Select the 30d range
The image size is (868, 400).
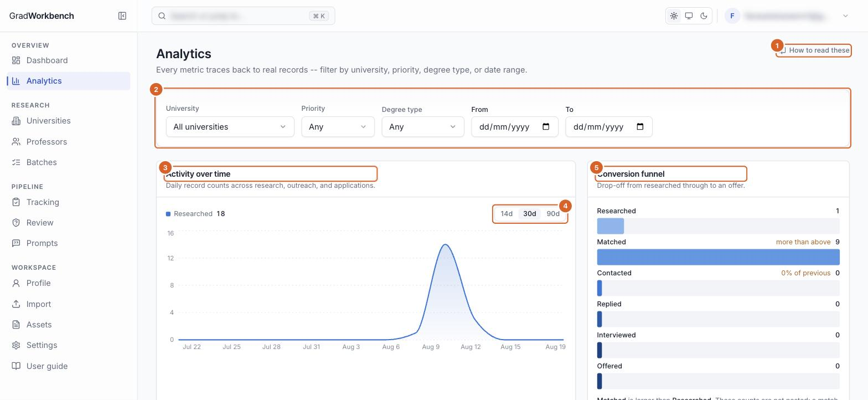[530, 214]
